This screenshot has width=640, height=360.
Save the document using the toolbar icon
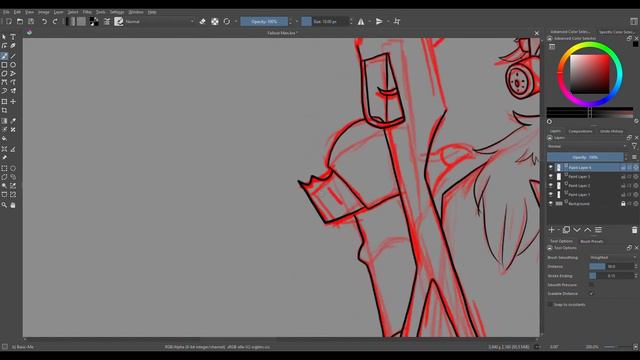coord(31,21)
